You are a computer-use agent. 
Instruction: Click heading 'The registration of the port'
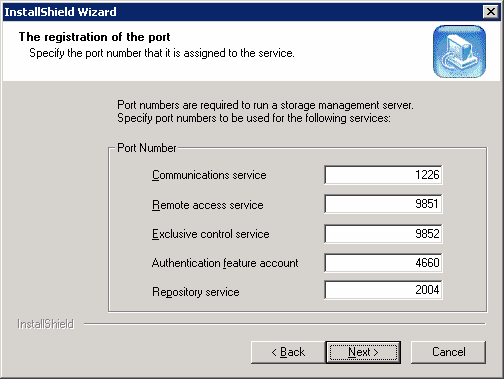coord(94,37)
